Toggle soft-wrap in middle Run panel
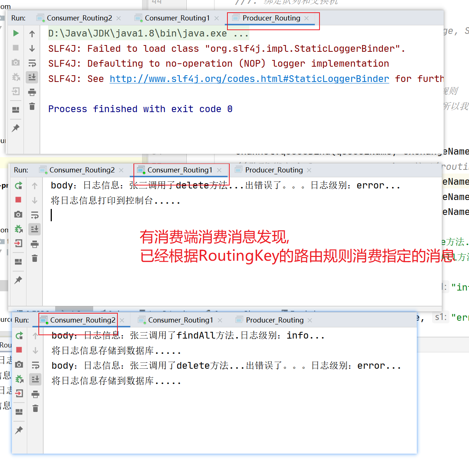Viewport: 469px width, 476px height. (x=35, y=215)
